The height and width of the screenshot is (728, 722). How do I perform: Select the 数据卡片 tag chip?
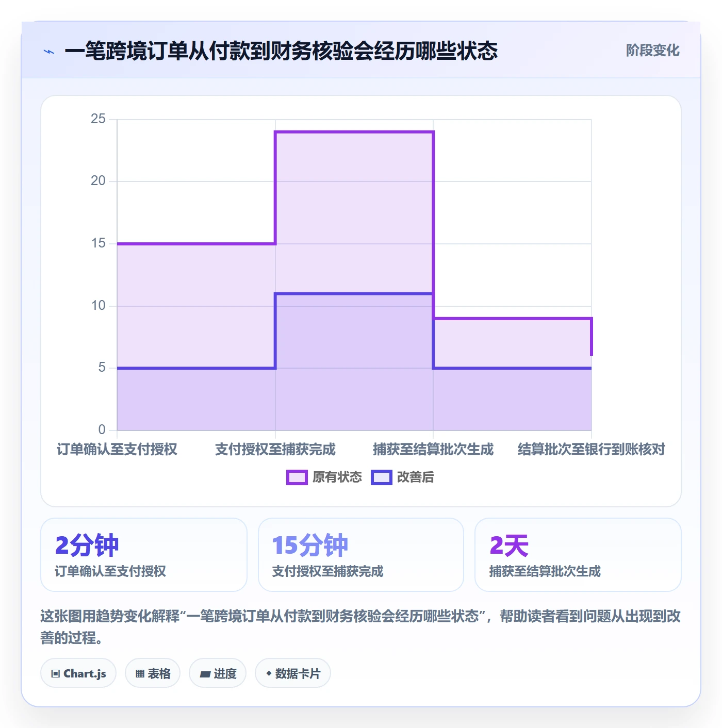pos(293,673)
